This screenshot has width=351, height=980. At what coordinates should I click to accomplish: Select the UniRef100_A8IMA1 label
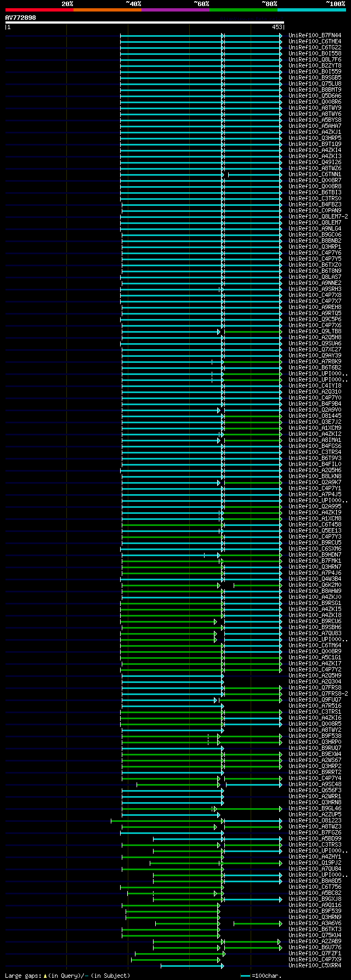tap(315, 440)
